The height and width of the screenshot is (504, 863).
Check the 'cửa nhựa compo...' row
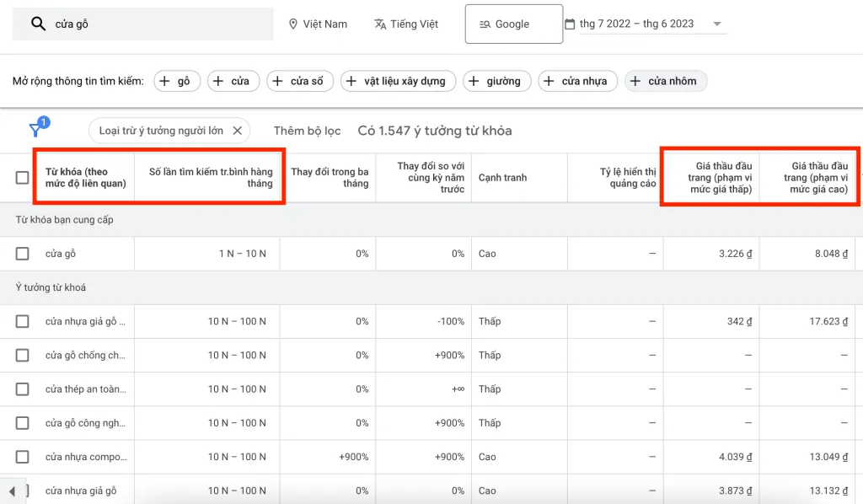coord(22,457)
